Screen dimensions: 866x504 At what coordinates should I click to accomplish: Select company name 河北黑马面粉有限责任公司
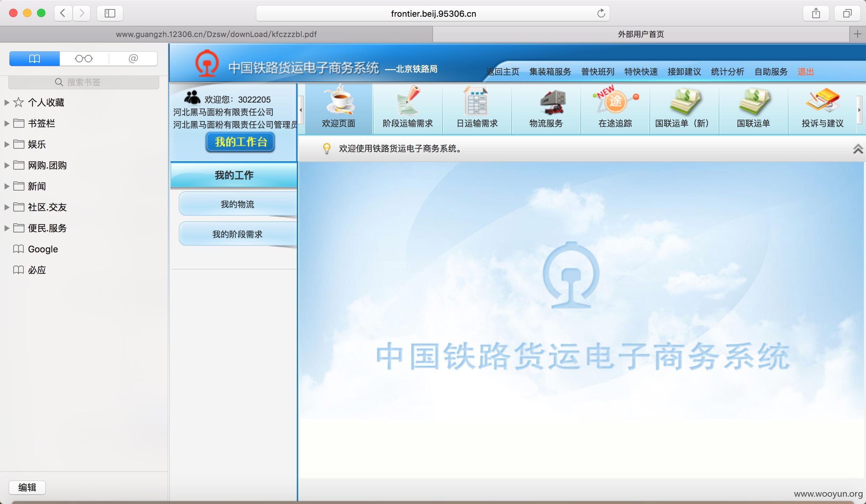pyautogui.click(x=223, y=112)
